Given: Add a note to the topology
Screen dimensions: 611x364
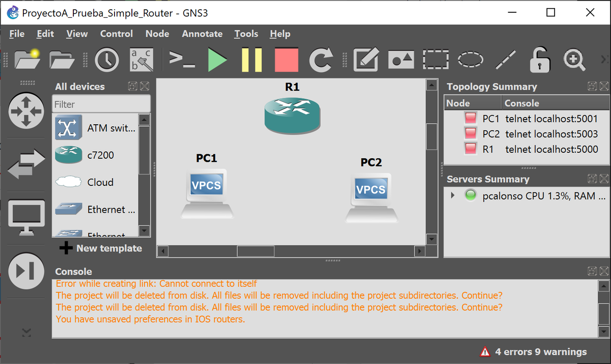Looking at the screenshot, I should (366, 60).
